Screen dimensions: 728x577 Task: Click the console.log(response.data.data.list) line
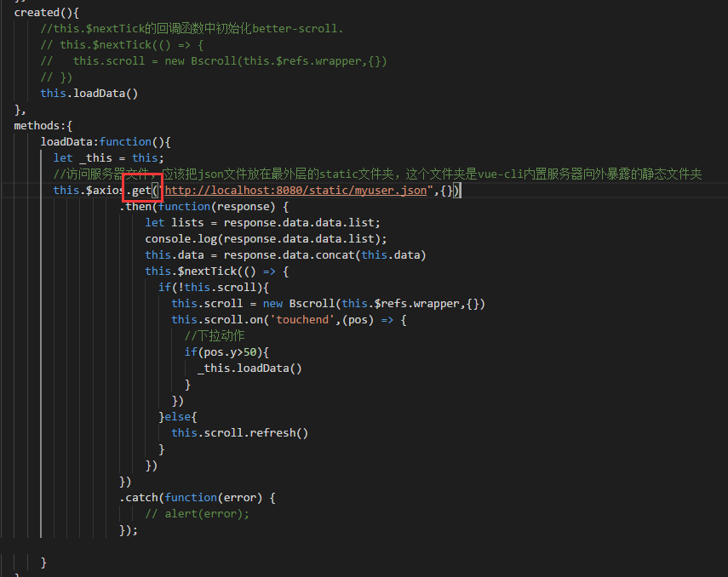[x=266, y=238]
